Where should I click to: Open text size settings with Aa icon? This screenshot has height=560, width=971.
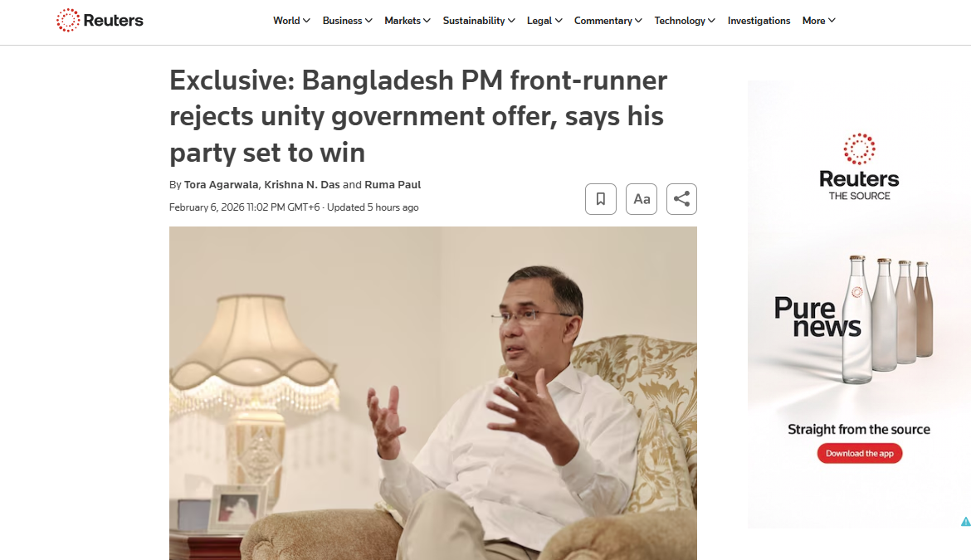[x=642, y=199]
